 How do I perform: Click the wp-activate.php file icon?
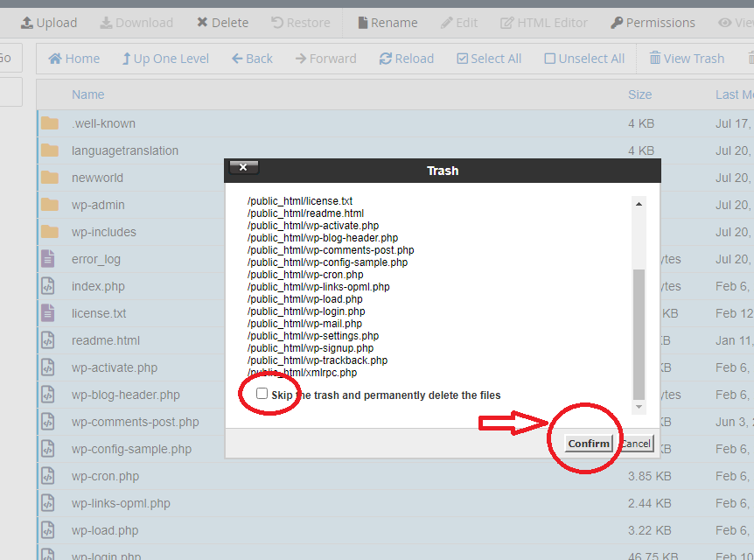(x=48, y=367)
